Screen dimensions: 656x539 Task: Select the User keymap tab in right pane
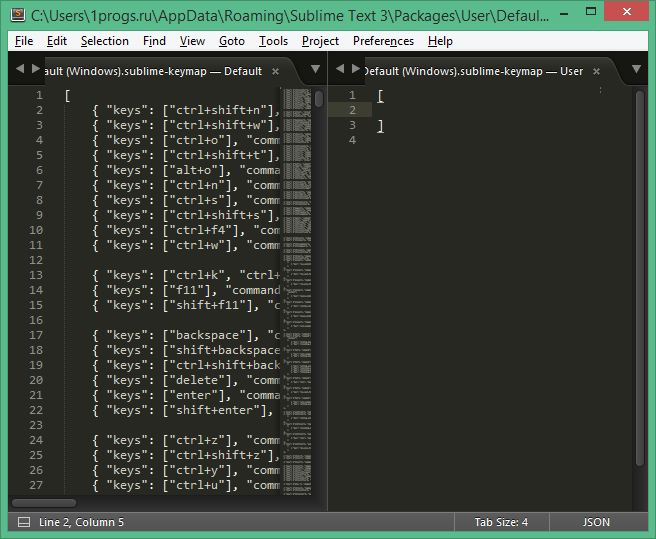tap(474, 71)
